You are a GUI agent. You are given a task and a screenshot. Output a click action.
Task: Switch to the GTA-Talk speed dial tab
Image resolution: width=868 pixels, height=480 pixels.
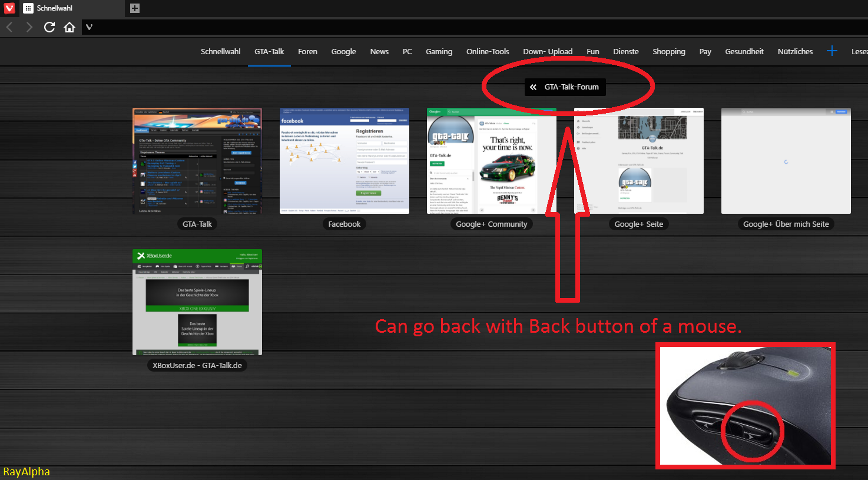[269, 52]
